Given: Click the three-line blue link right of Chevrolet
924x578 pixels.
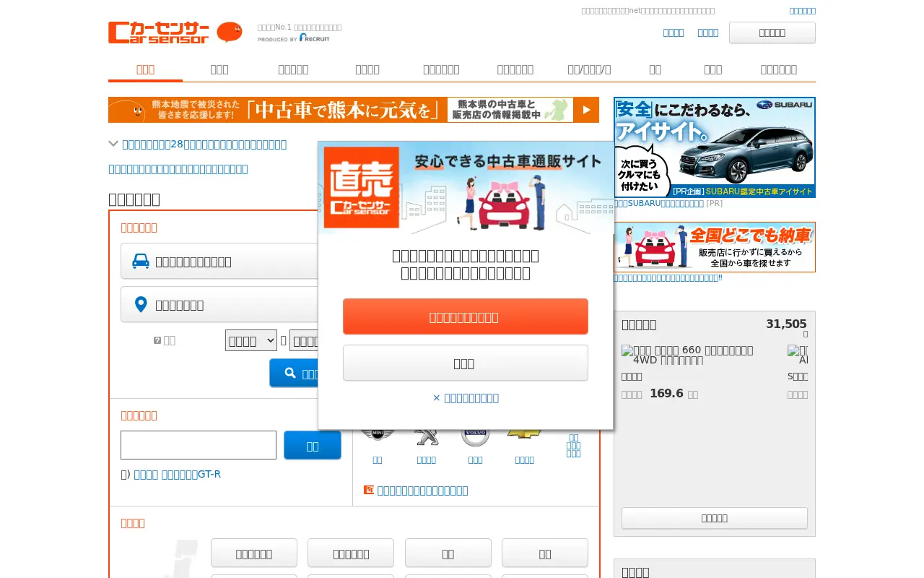Looking at the screenshot, I should point(573,445).
